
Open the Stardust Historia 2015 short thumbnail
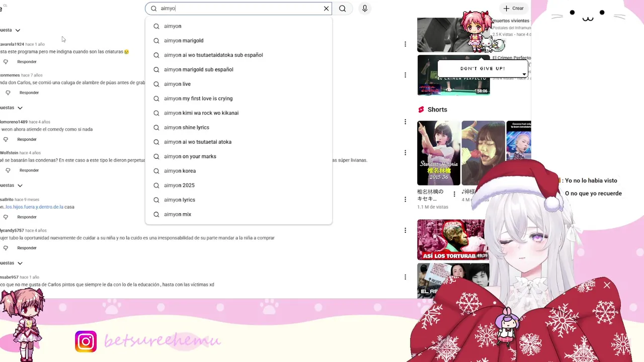pyautogui.click(x=439, y=153)
